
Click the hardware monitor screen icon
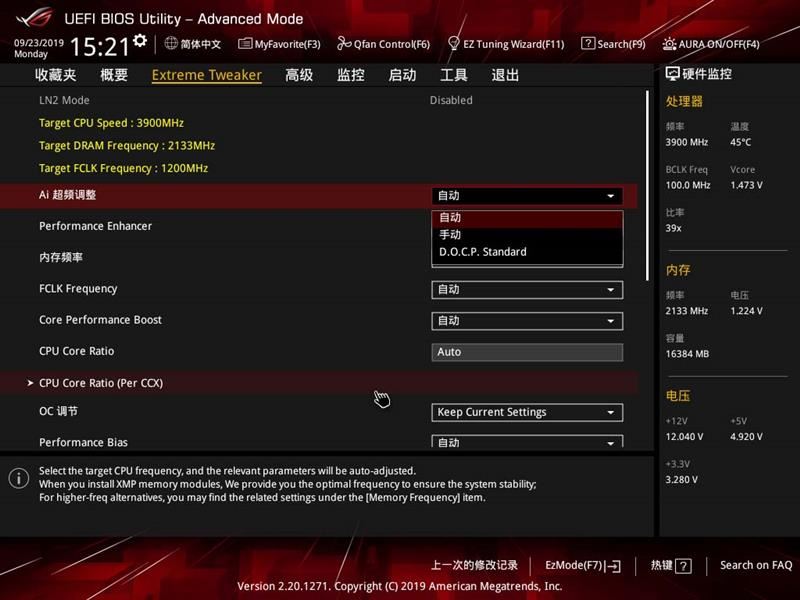(672, 74)
